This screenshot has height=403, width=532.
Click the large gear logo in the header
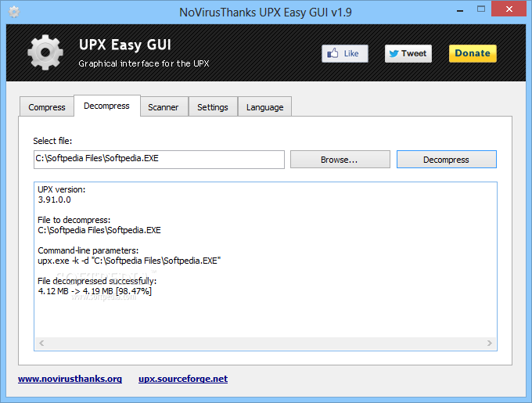pyautogui.click(x=45, y=52)
